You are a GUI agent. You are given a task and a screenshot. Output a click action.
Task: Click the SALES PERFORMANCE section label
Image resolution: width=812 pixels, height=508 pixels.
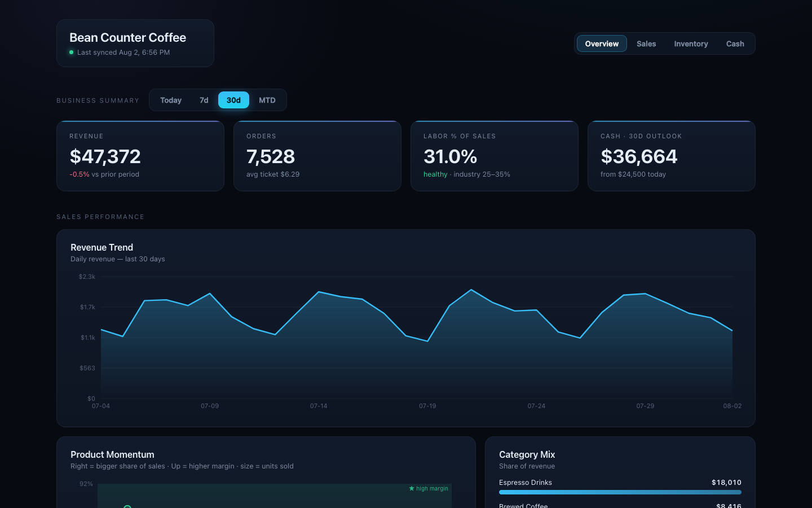coord(100,217)
